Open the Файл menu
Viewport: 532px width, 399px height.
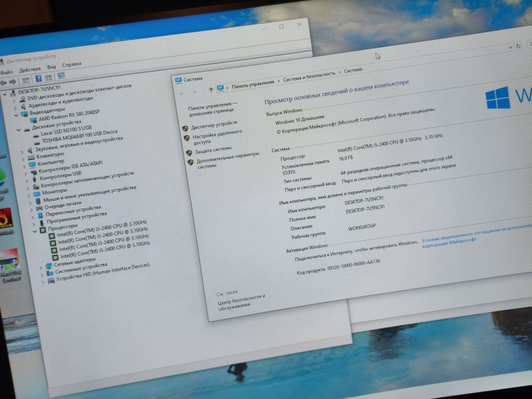[6, 72]
